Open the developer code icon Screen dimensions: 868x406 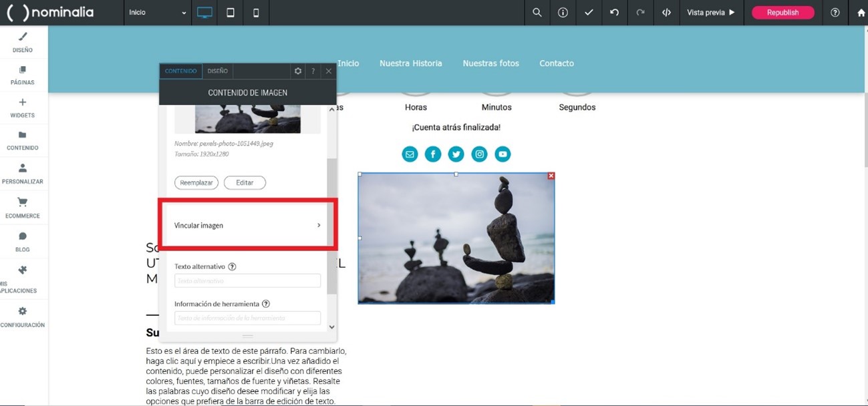[666, 13]
